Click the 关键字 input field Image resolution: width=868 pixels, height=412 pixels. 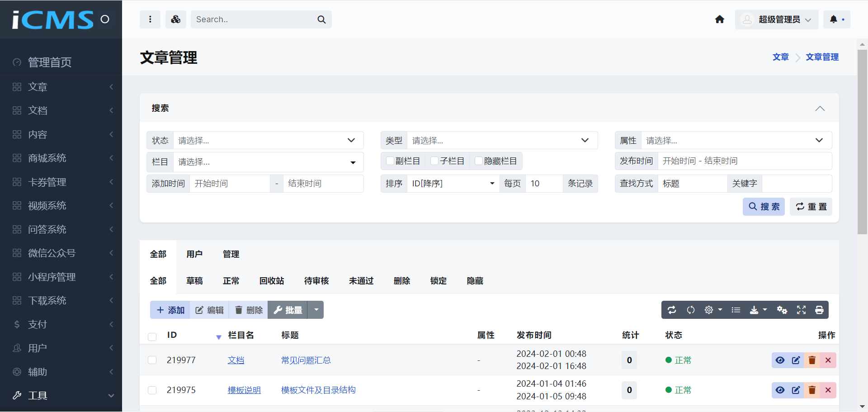pos(797,184)
